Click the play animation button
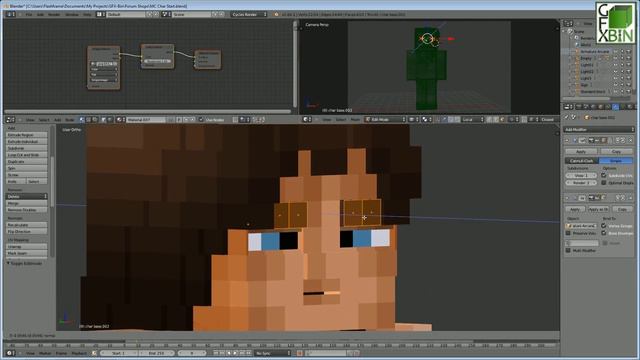The height and width of the screenshot is (360, 640). point(236,353)
